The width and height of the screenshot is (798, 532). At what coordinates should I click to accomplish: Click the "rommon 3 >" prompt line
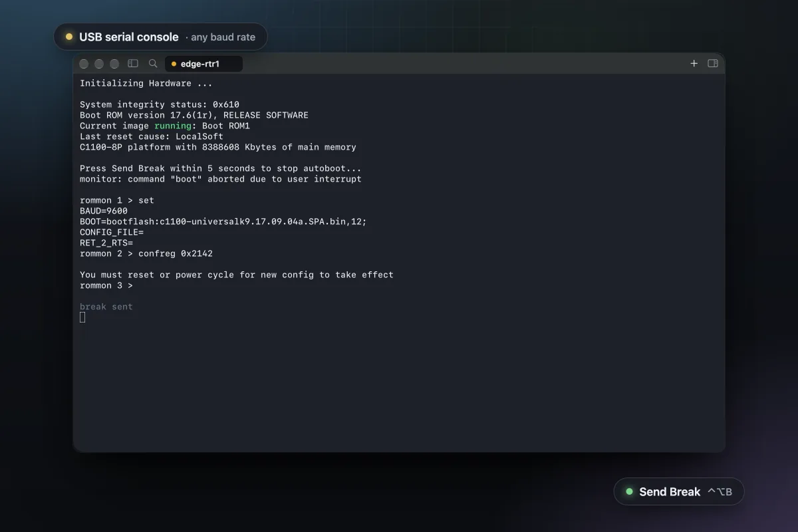click(106, 285)
